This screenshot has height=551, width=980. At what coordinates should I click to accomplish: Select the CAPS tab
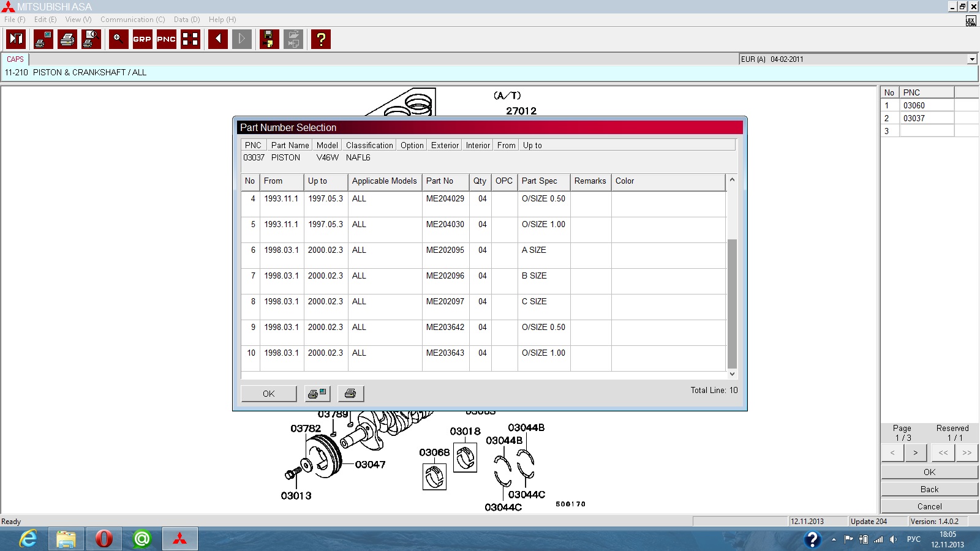pos(15,59)
